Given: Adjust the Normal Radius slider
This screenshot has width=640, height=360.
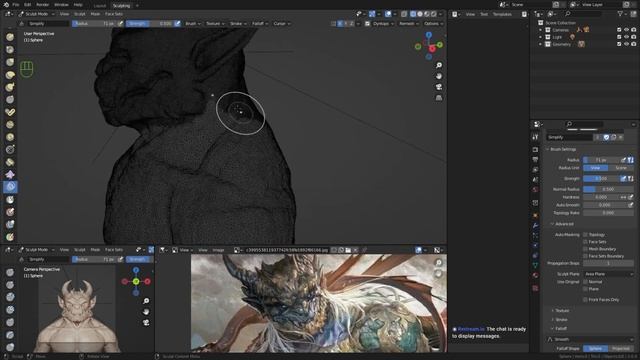Looking at the screenshot, I should (x=608, y=189).
